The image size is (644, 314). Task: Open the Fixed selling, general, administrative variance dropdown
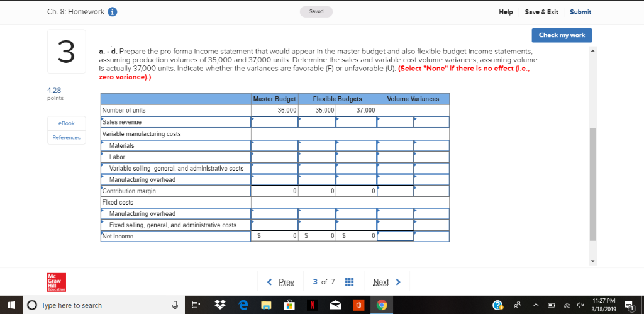pyautogui.click(x=431, y=225)
